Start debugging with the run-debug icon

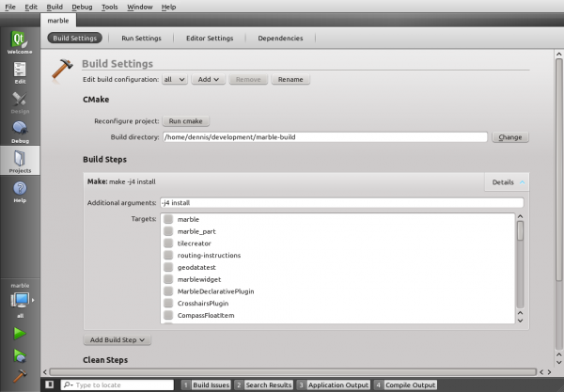pos(19,354)
